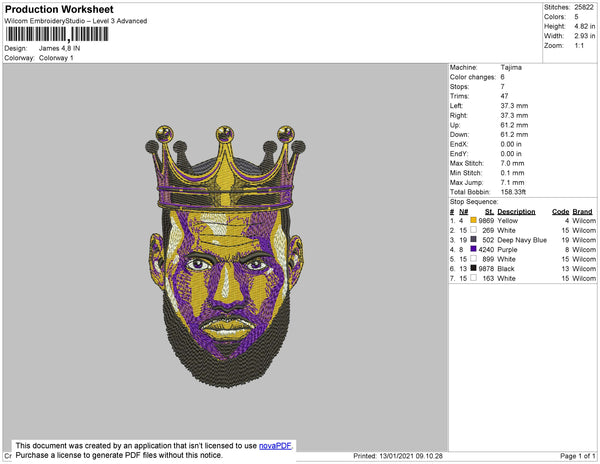Click the colorway value 'Colorway 1'

point(56,58)
